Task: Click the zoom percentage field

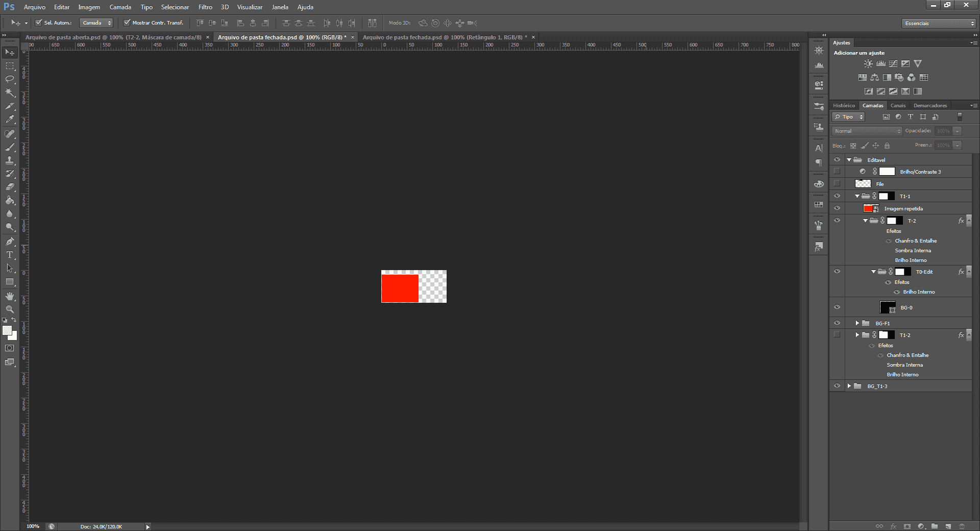Action: click(33, 526)
